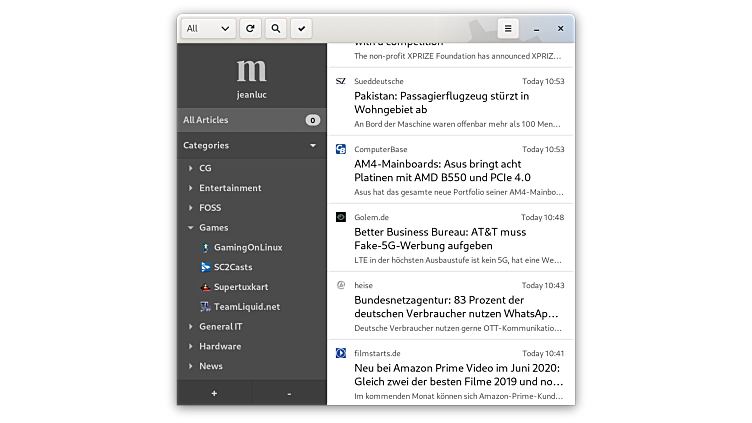Expand the FOSS category
The height and width of the screenshot is (423, 752).
[x=191, y=208]
